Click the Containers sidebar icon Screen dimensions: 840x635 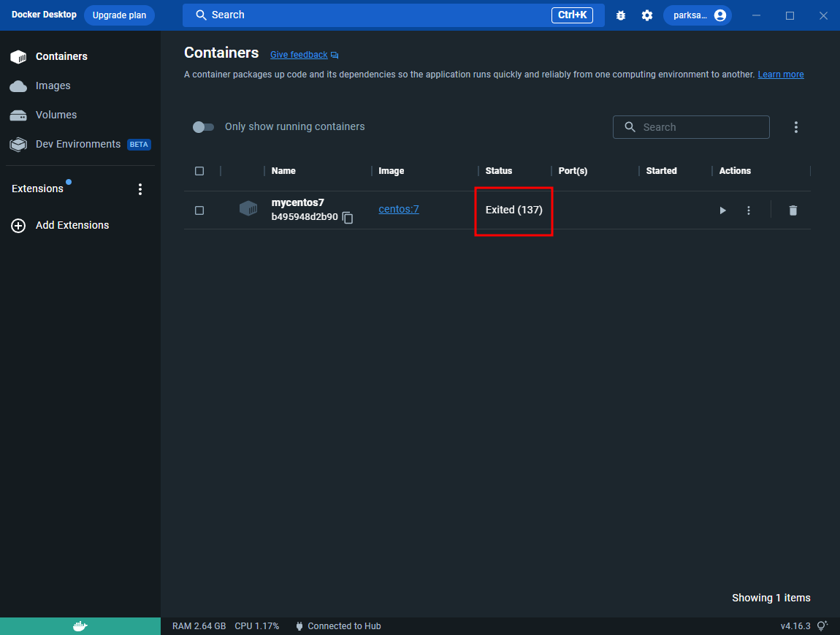click(18, 57)
